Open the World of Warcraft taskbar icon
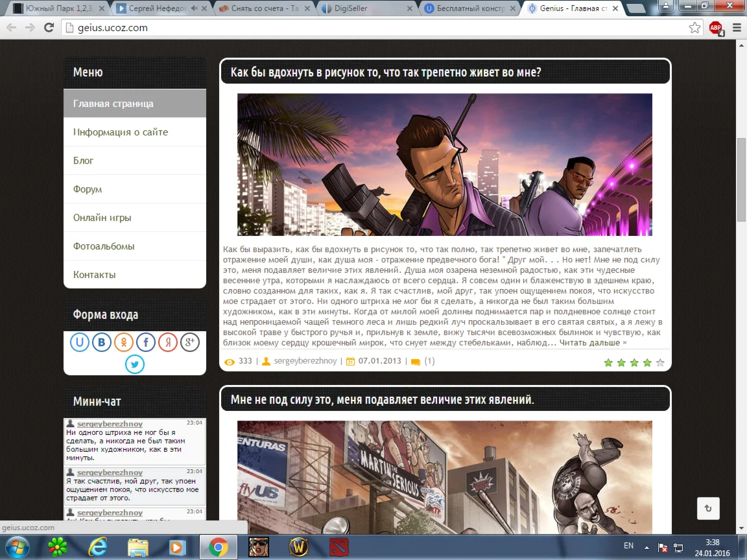This screenshot has width=747, height=560. (x=299, y=547)
